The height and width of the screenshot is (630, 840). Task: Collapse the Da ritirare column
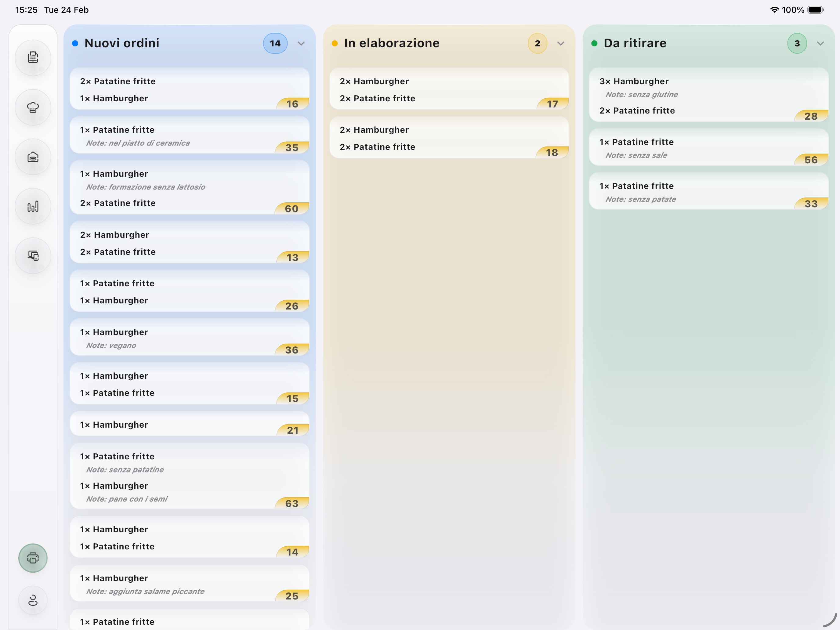click(821, 43)
